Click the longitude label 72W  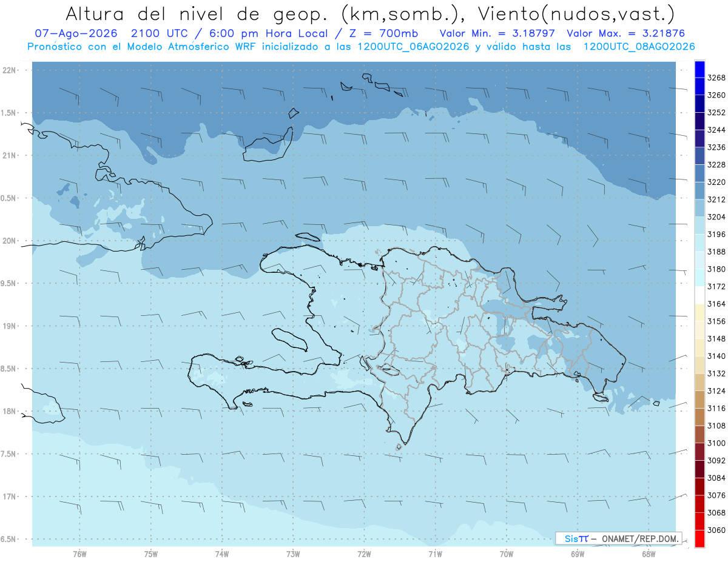[x=364, y=554]
